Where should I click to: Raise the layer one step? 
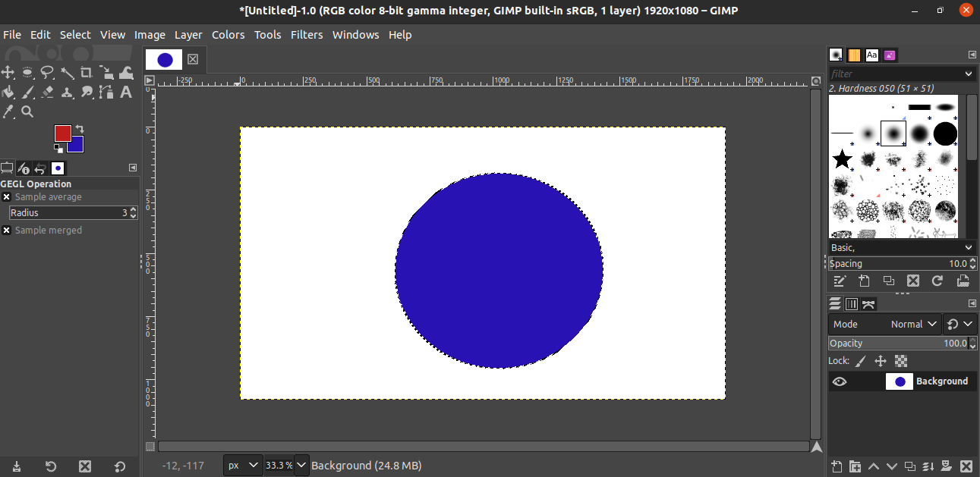point(874,466)
